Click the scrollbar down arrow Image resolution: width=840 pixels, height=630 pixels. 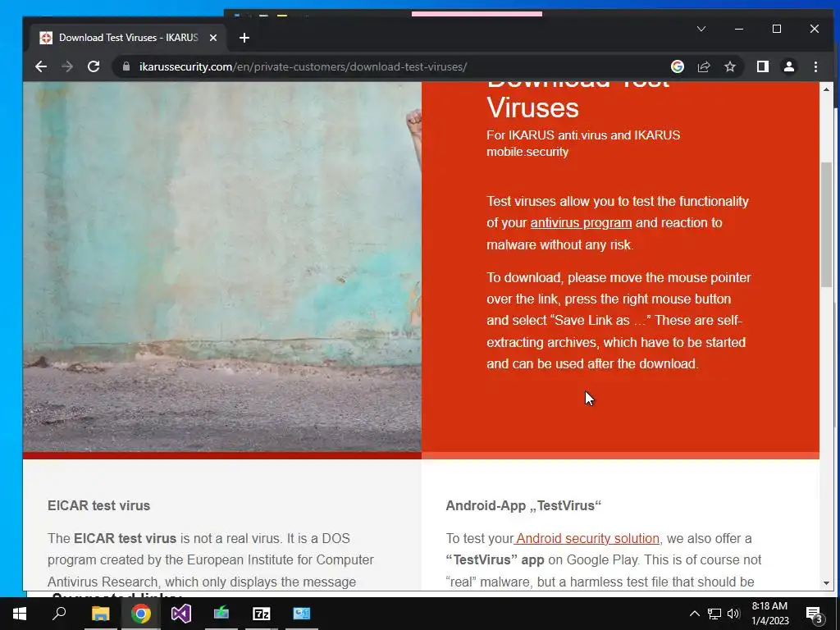click(826, 583)
